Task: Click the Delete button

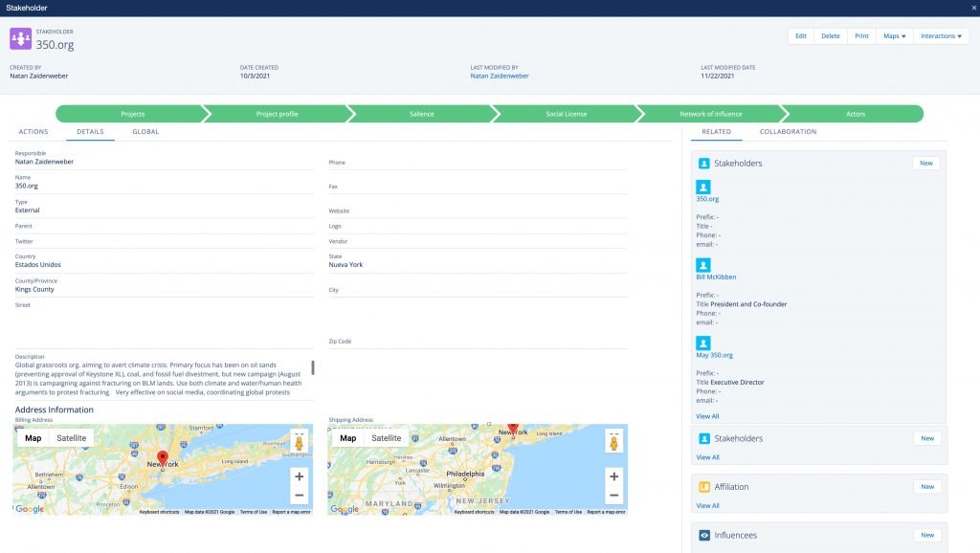Action: [830, 36]
